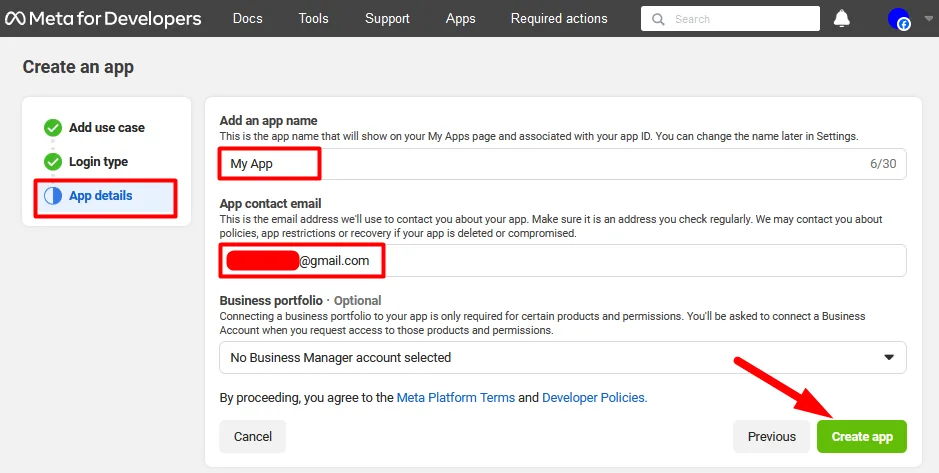Go to the Login type step
The width and height of the screenshot is (939, 473).
pos(98,162)
